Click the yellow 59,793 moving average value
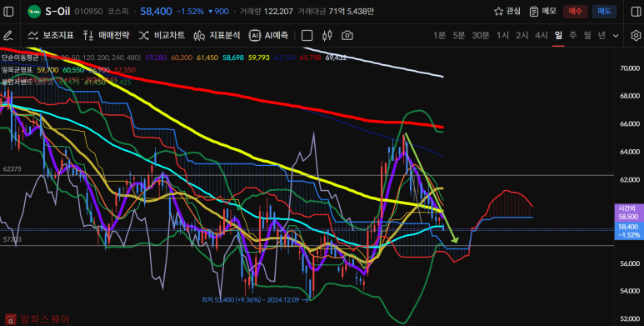Image resolution: width=644 pixels, height=326 pixels. 259,58
